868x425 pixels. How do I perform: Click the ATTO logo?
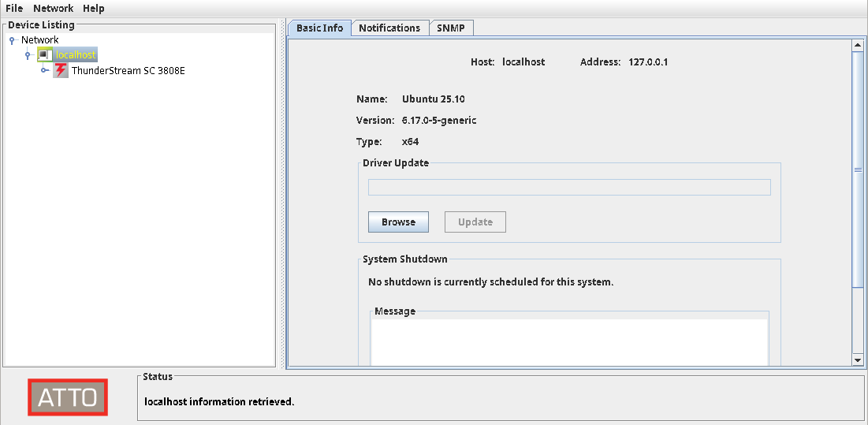coord(68,397)
